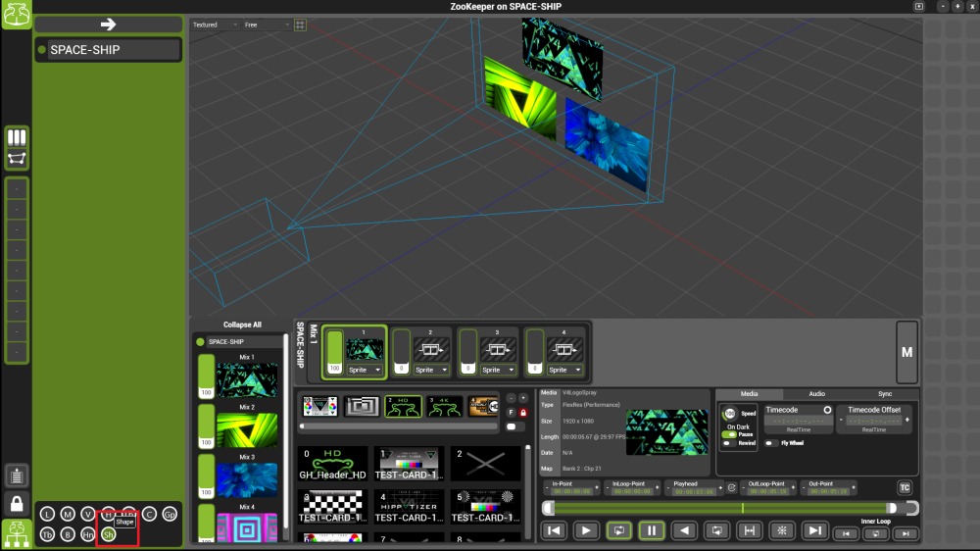Click the Inner Loop loop button
980x551 pixels.
(x=875, y=534)
